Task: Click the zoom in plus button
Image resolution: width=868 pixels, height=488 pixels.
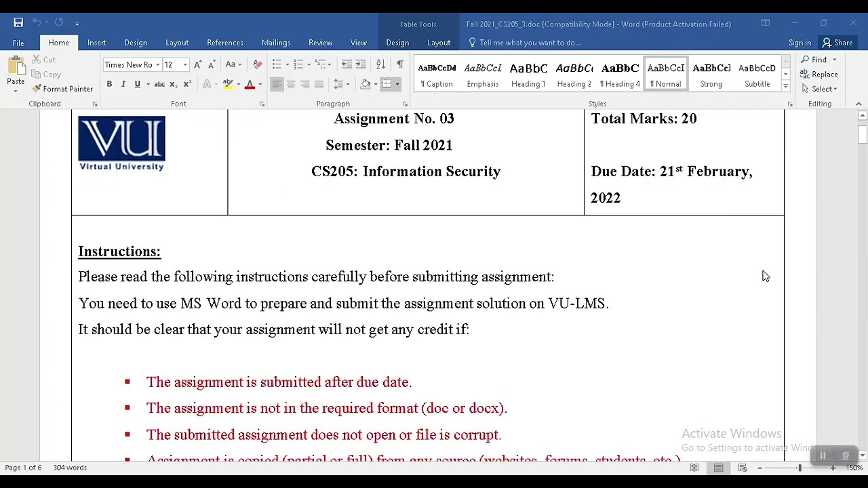Action: [833, 468]
